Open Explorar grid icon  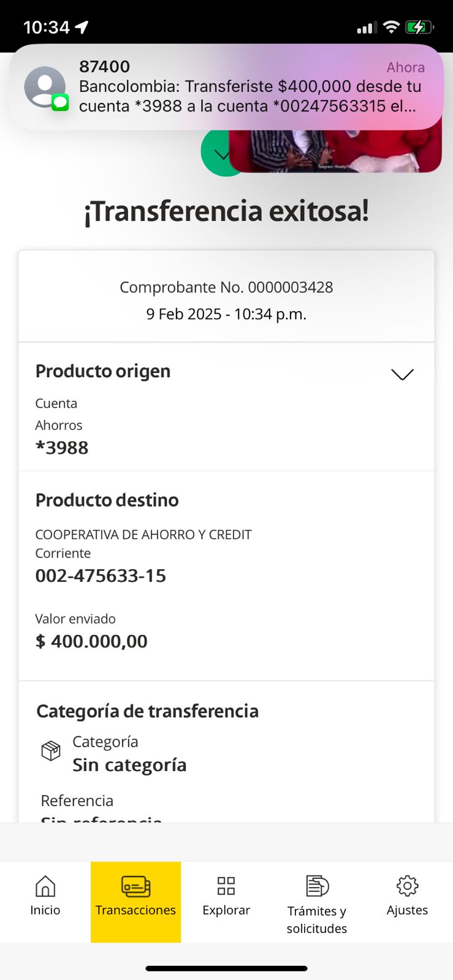coord(226,886)
